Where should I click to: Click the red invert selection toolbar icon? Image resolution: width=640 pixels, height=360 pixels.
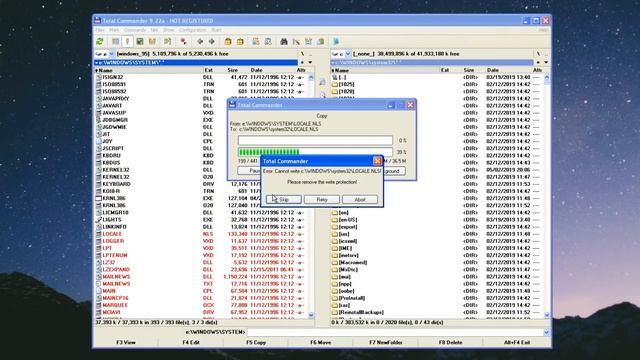point(184,41)
